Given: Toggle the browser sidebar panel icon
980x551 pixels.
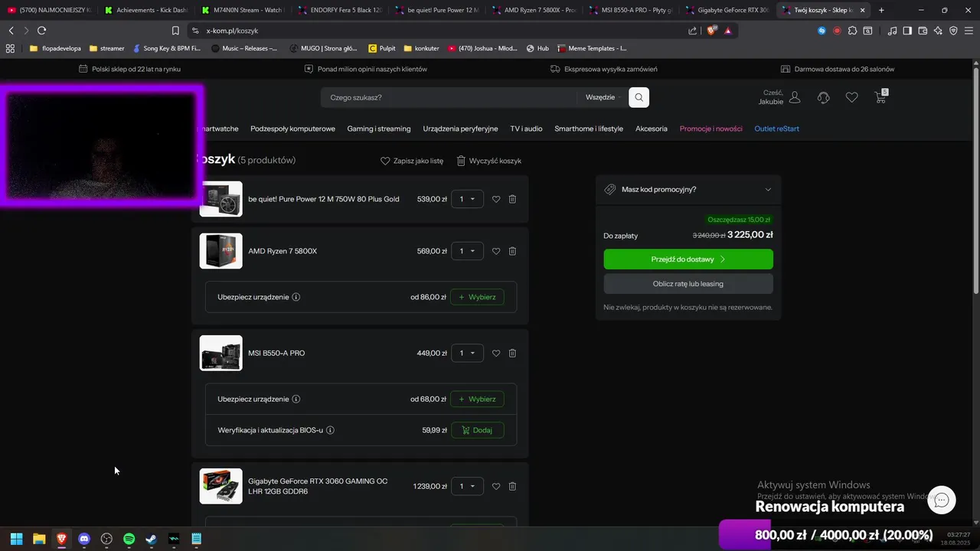Looking at the screenshot, I should [x=907, y=31].
